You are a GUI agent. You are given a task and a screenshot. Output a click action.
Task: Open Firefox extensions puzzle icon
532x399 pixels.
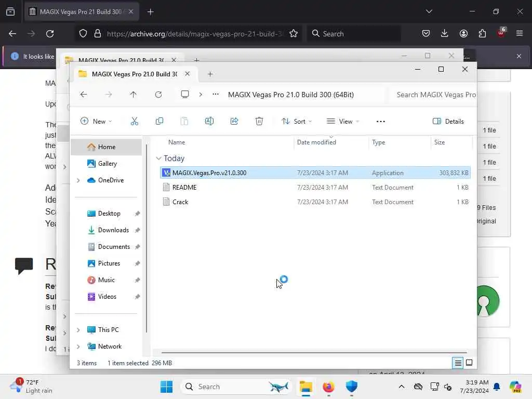[x=482, y=33]
